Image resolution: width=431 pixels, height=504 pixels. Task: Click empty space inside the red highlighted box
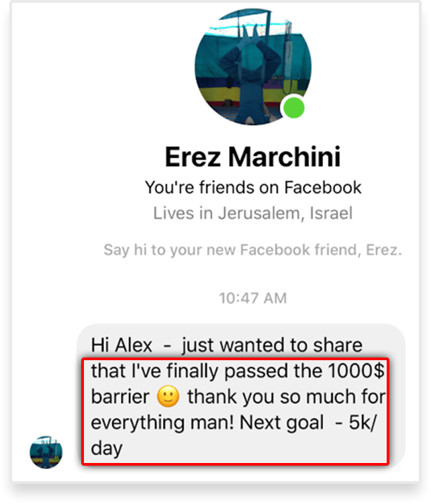click(x=257, y=448)
